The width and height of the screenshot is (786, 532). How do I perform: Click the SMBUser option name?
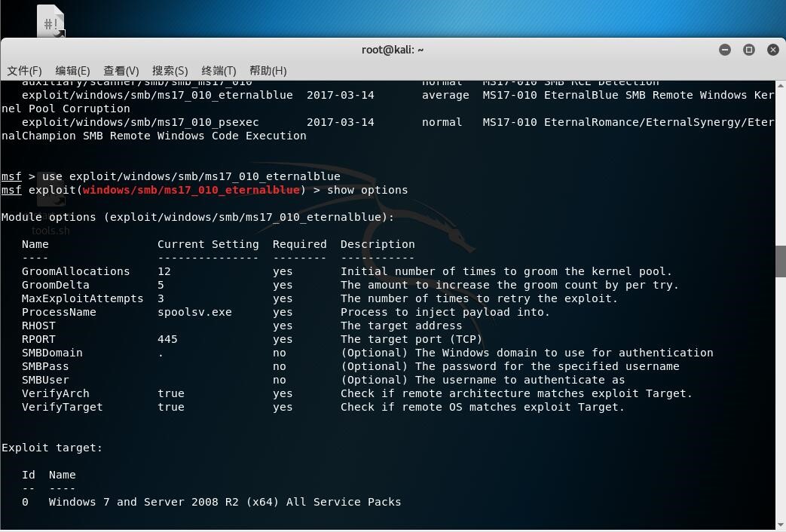pos(45,380)
